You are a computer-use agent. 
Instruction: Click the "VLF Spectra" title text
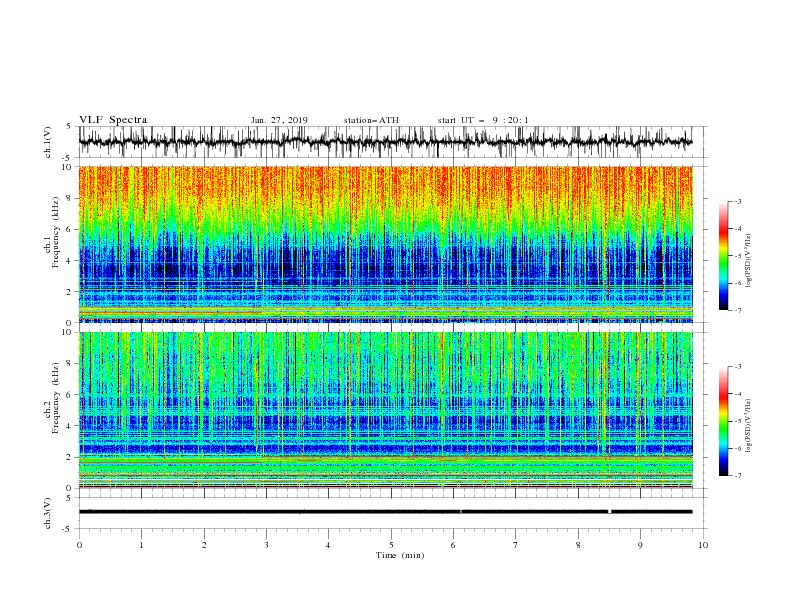113,120
